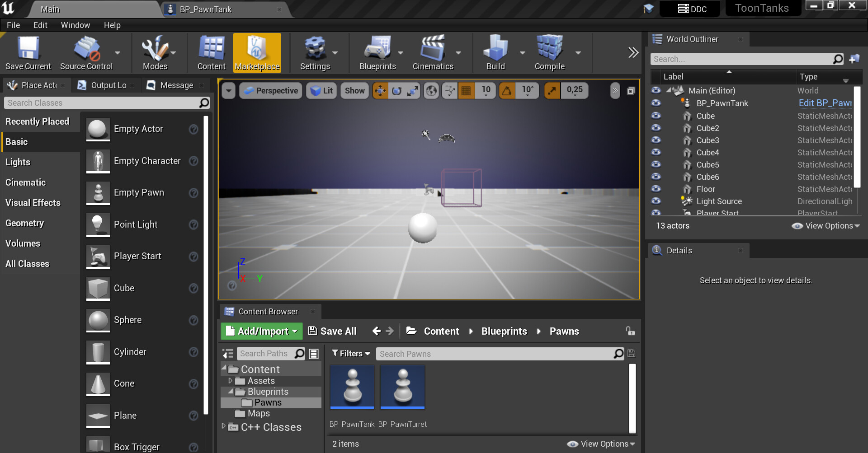Select the translate transform gizmo tool
The image size is (868, 453).
(380, 91)
